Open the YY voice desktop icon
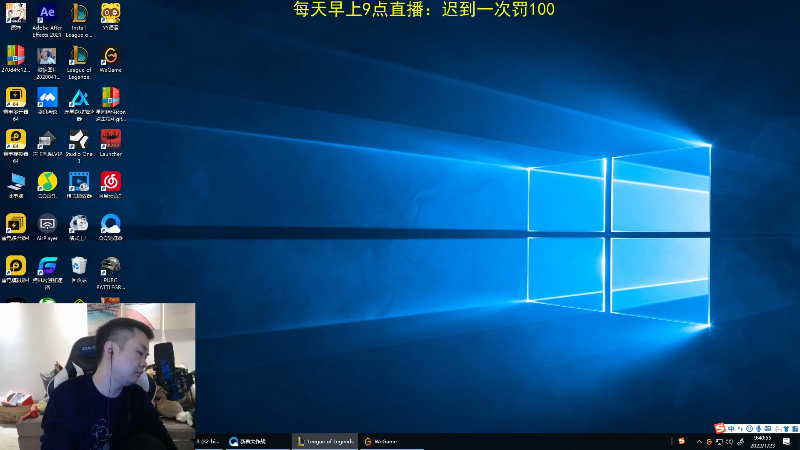The height and width of the screenshot is (450, 800). (110, 17)
